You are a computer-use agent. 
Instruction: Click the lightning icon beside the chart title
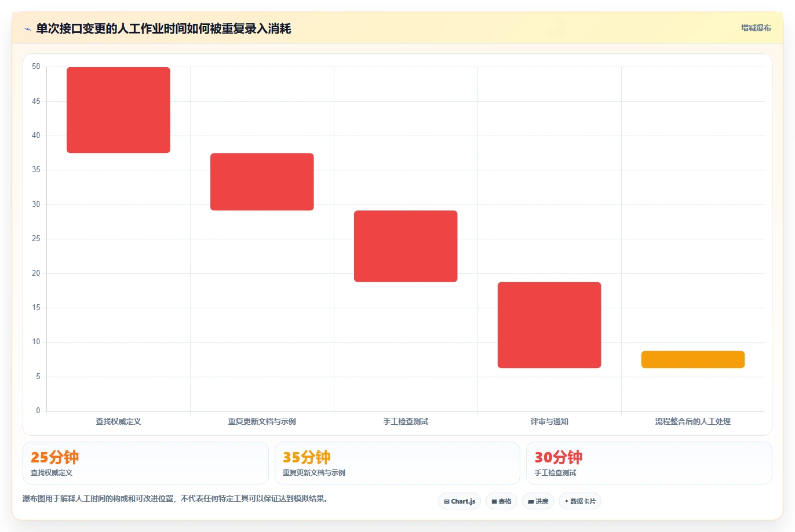pos(27,29)
